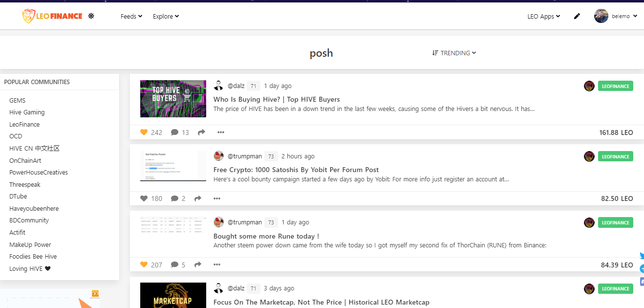Screen dimensions: 644x308
Task: Open 'Focus On The Marketcap, Not The Price' title
Action: [x=322, y=302]
